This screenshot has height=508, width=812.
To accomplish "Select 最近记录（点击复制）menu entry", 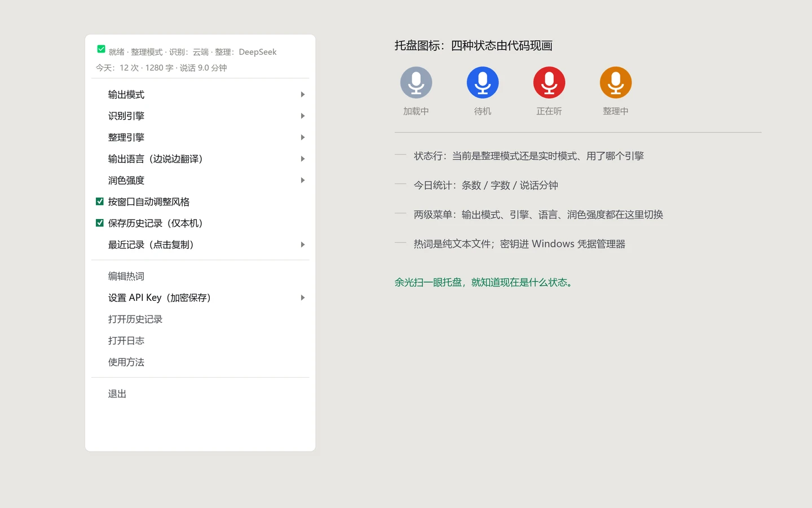I will [x=200, y=244].
